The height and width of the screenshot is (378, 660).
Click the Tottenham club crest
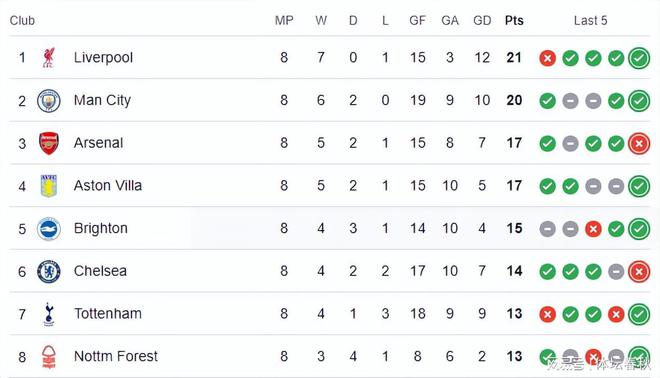coord(49,314)
